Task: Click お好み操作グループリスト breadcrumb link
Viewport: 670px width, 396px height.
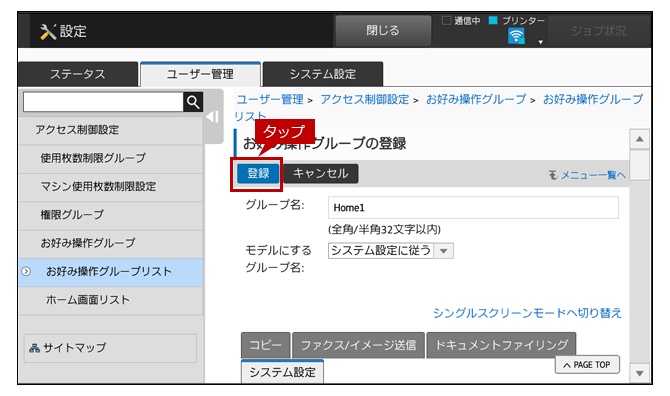Action: (x=593, y=100)
